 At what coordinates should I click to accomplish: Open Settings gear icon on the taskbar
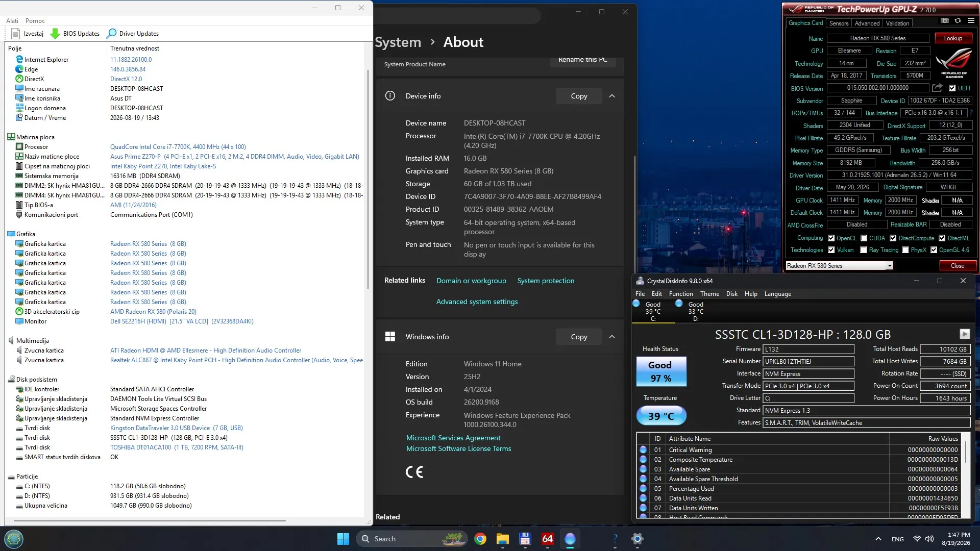(638, 539)
